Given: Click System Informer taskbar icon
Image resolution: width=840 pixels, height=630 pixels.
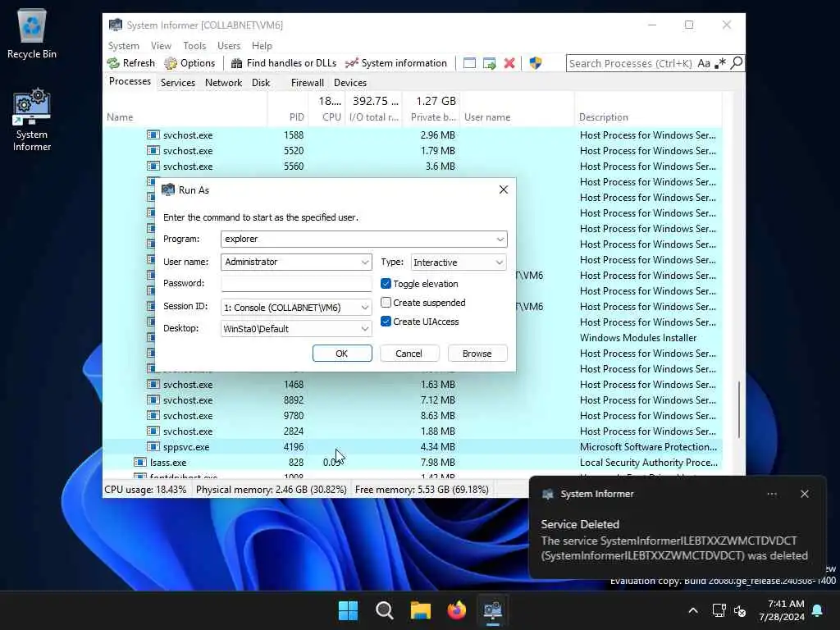Looking at the screenshot, I should pos(492,610).
